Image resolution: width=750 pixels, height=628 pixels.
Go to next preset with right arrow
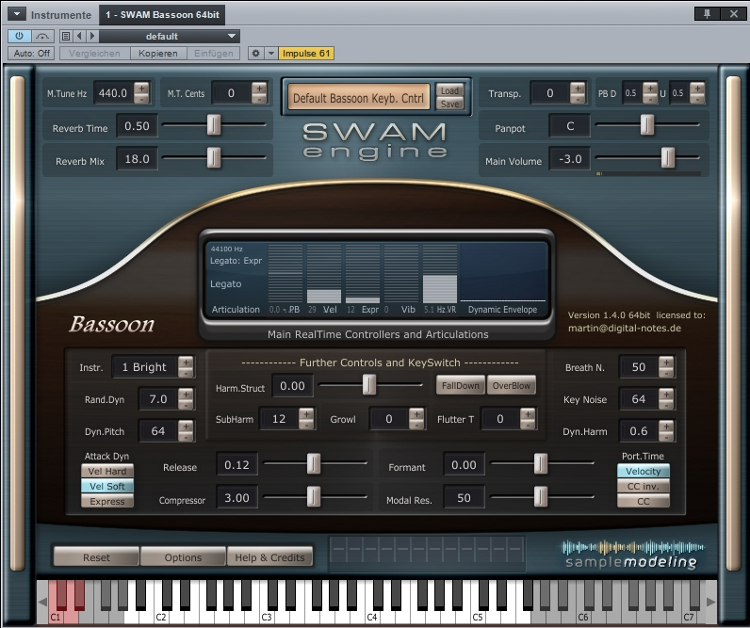[x=92, y=36]
